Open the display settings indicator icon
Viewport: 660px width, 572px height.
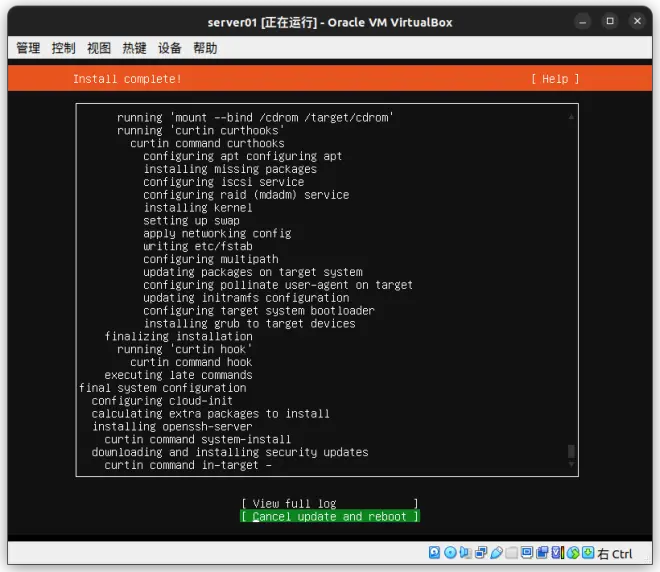(x=527, y=552)
